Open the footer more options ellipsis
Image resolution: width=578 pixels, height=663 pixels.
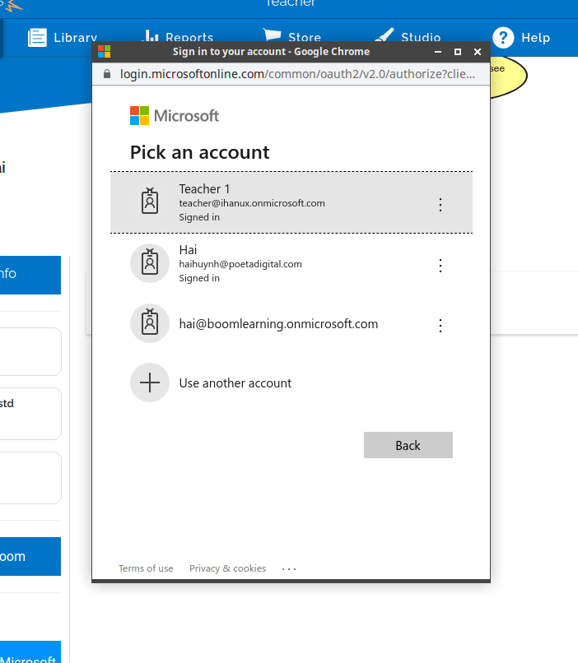[x=289, y=569]
